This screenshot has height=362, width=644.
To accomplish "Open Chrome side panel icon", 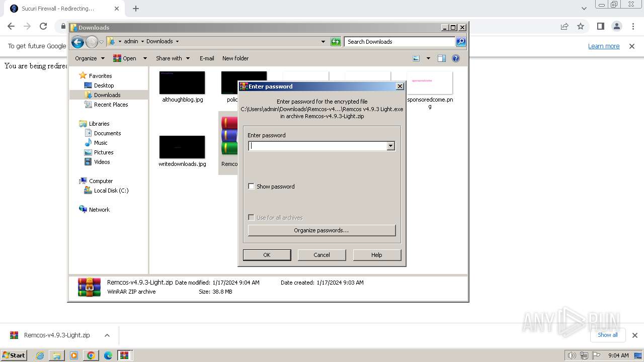I will [x=600, y=26].
